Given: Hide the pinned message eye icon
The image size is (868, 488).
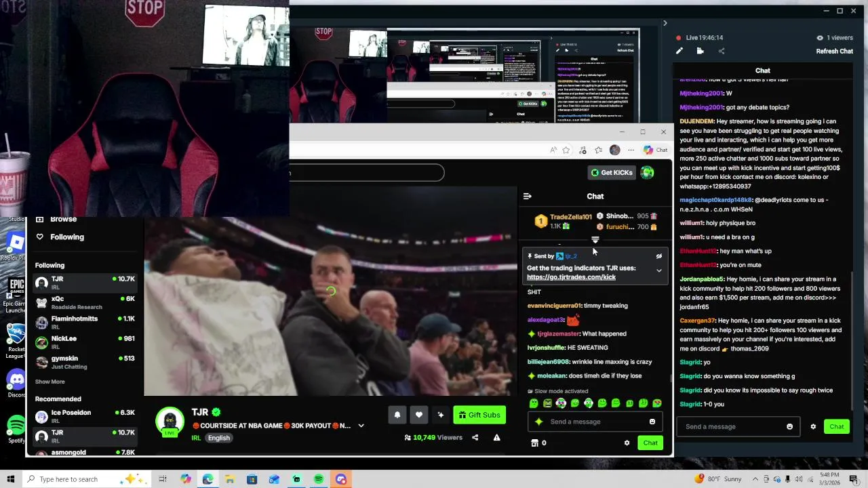Looking at the screenshot, I should click(x=658, y=256).
